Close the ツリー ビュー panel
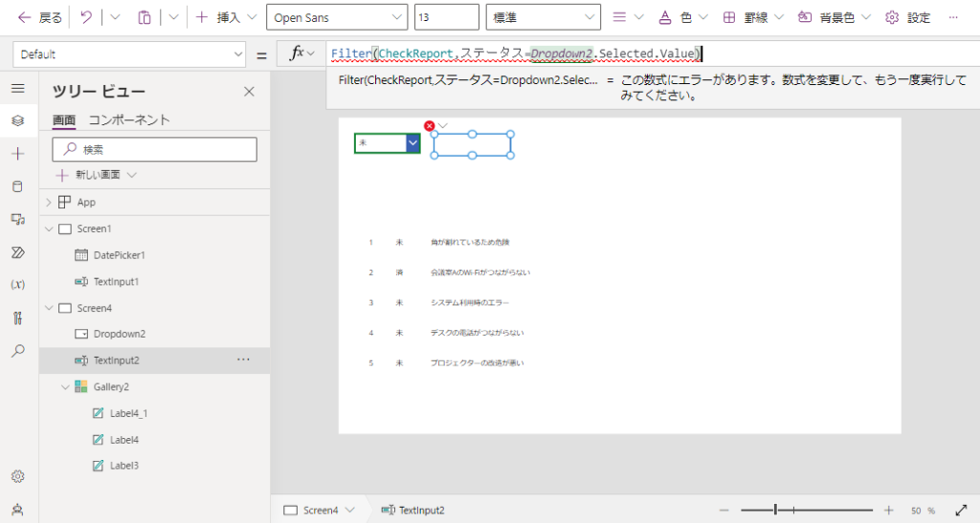 249,92
